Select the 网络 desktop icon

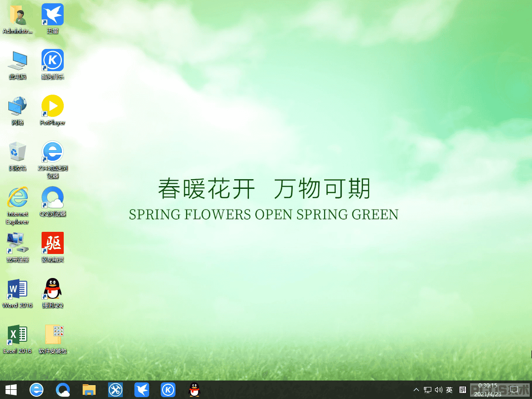(18, 111)
